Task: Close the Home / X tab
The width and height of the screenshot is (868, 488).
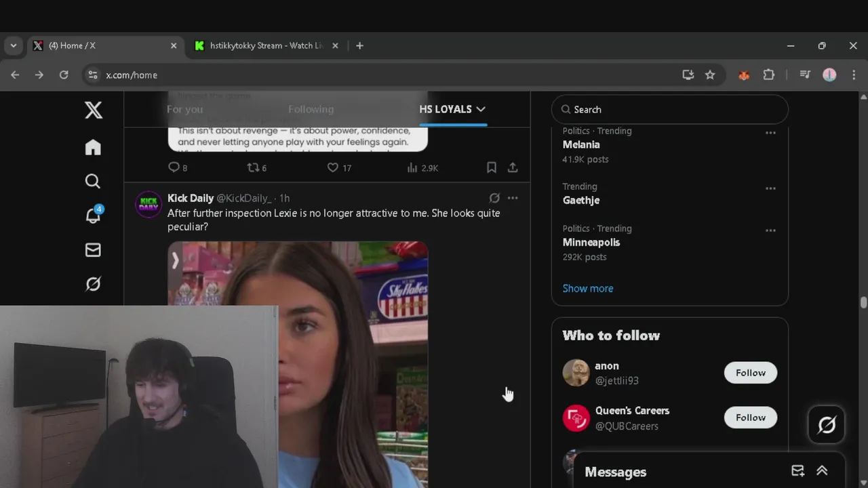Action: [x=174, y=46]
